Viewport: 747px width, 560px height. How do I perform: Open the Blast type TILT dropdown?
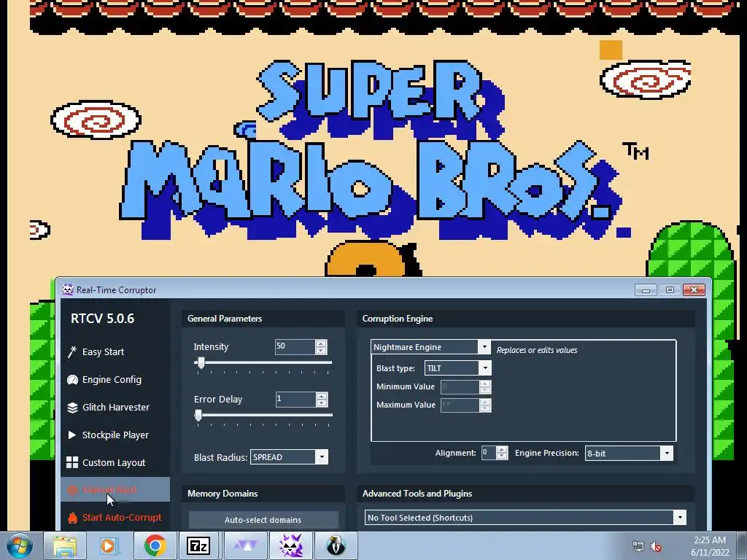coord(458,368)
